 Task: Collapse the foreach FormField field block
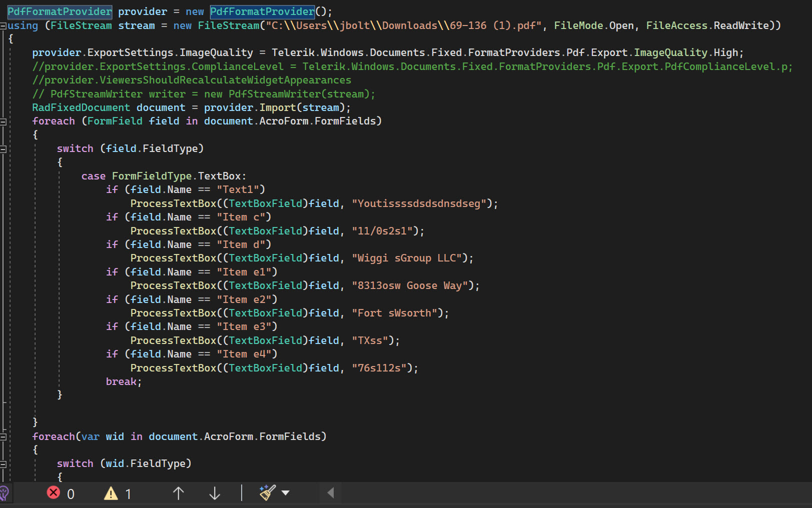(3, 121)
